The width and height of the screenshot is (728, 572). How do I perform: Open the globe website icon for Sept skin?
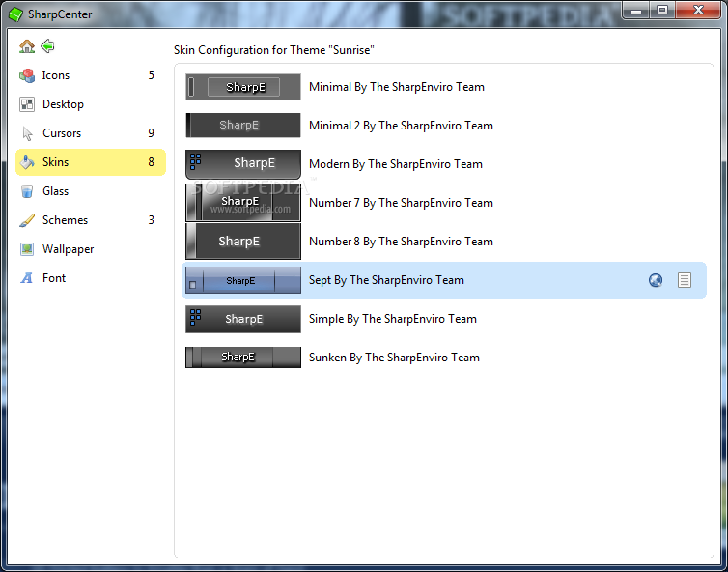[x=656, y=280]
